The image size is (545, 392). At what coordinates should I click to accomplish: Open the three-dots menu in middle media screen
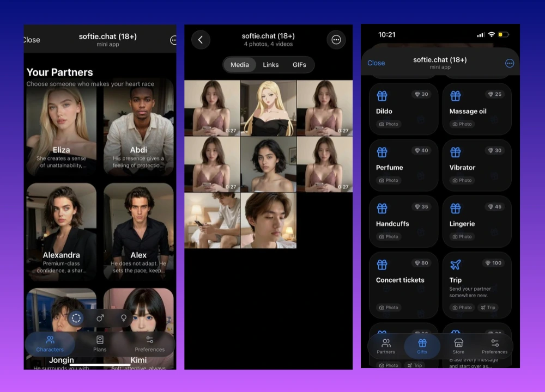click(x=336, y=40)
